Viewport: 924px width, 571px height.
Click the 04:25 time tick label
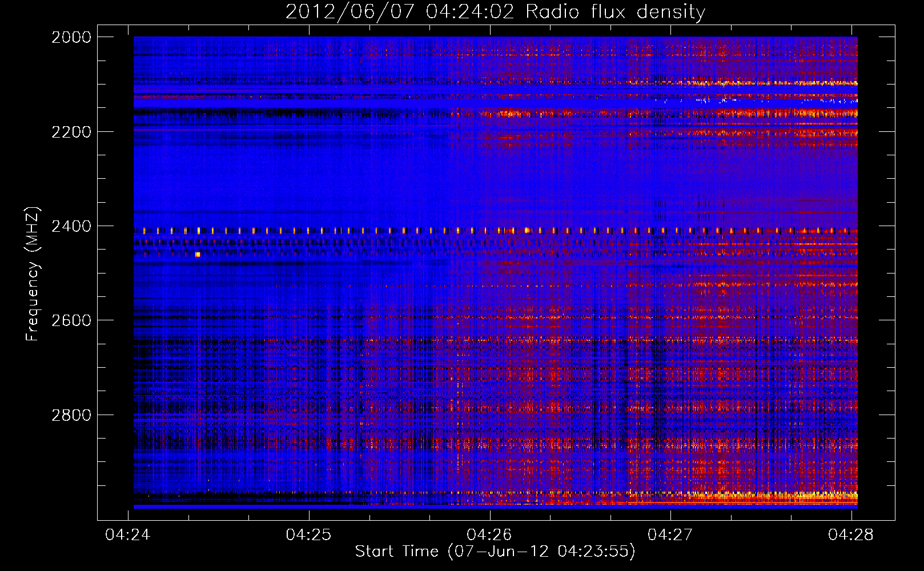click(309, 534)
